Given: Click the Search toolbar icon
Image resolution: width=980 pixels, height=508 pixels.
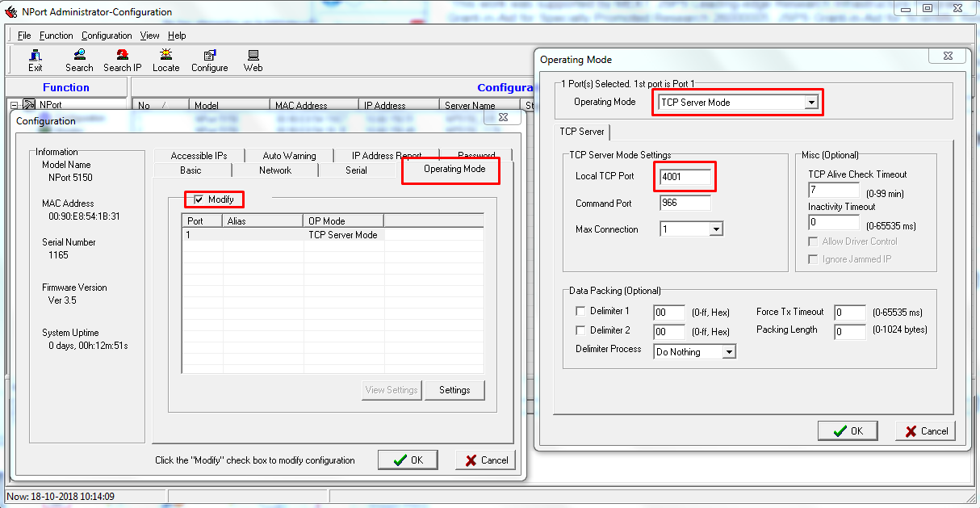Looking at the screenshot, I should [79, 56].
